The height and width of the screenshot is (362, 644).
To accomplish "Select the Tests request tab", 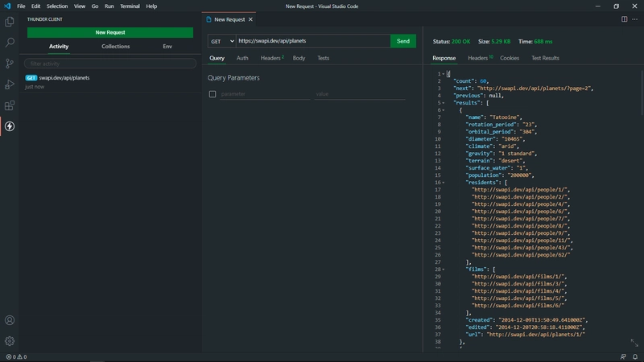I will (324, 58).
